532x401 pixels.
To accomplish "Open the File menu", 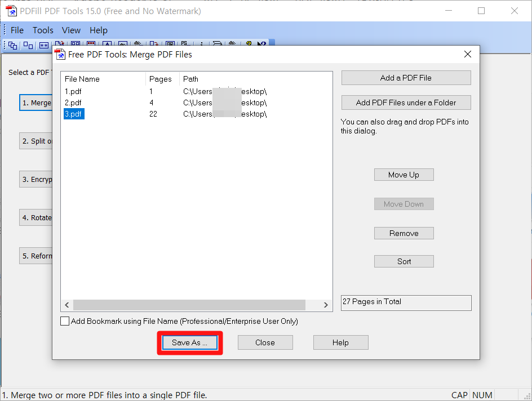I will pos(17,30).
